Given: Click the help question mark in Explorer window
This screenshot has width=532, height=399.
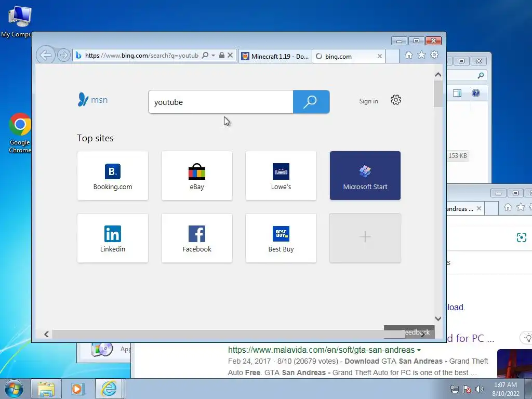Looking at the screenshot, I should point(476,93).
